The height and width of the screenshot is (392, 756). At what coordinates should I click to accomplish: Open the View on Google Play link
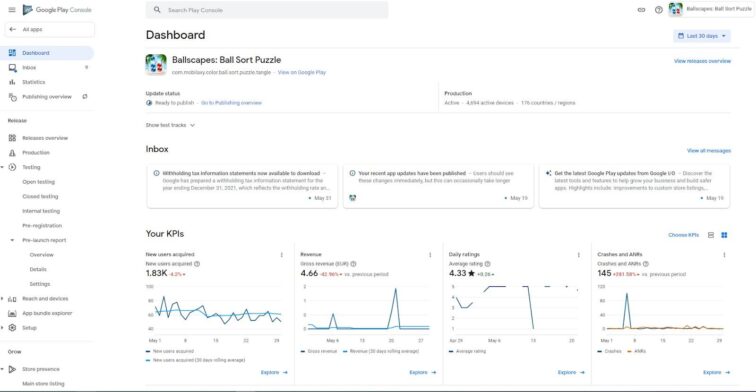pos(302,72)
